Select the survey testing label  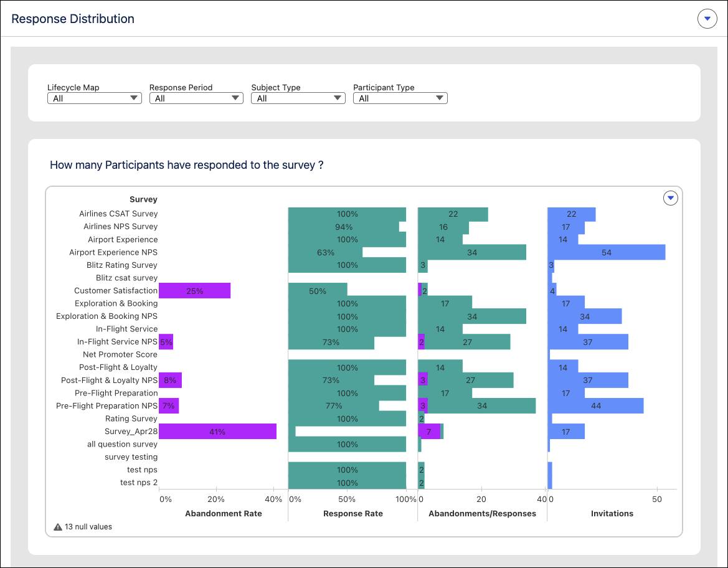click(131, 457)
